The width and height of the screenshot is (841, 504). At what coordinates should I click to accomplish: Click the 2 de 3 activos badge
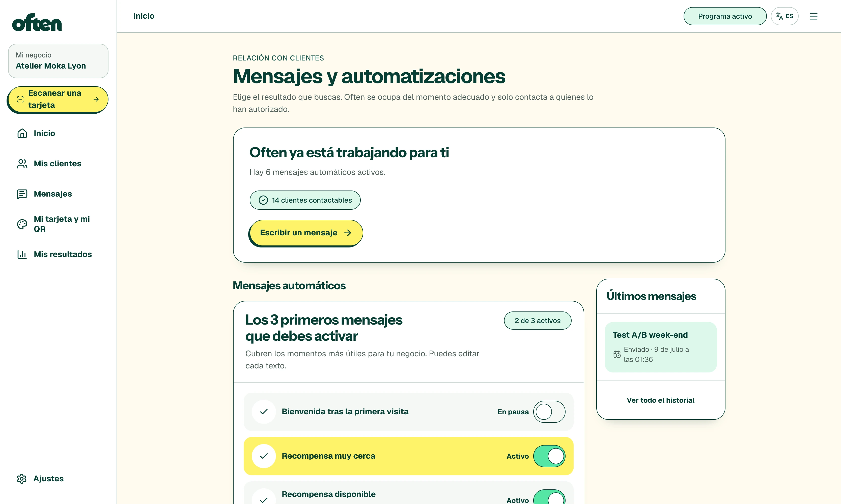(538, 321)
